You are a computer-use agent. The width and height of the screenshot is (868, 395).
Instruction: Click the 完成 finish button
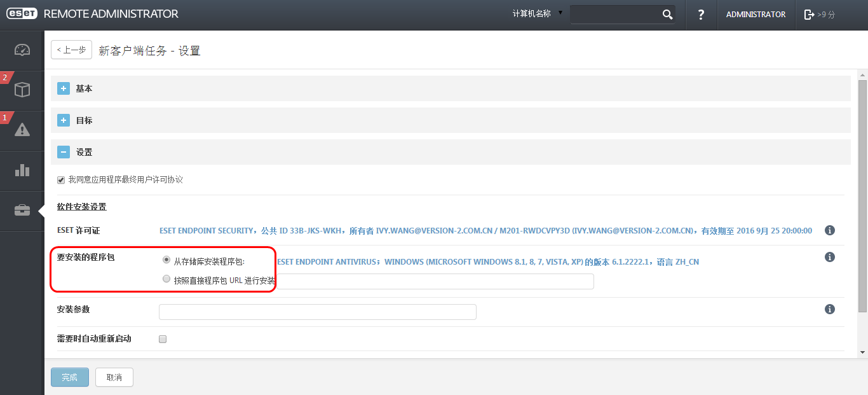click(x=70, y=377)
